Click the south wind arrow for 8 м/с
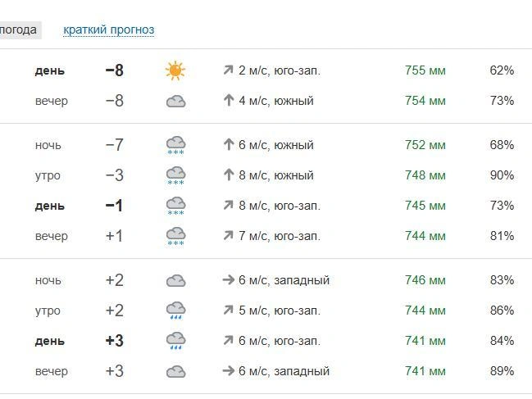 (x=229, y=175)
